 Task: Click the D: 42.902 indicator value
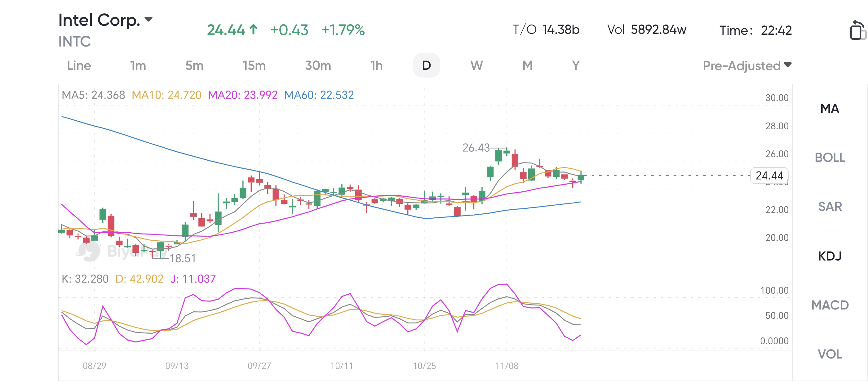tap(139, 279)
